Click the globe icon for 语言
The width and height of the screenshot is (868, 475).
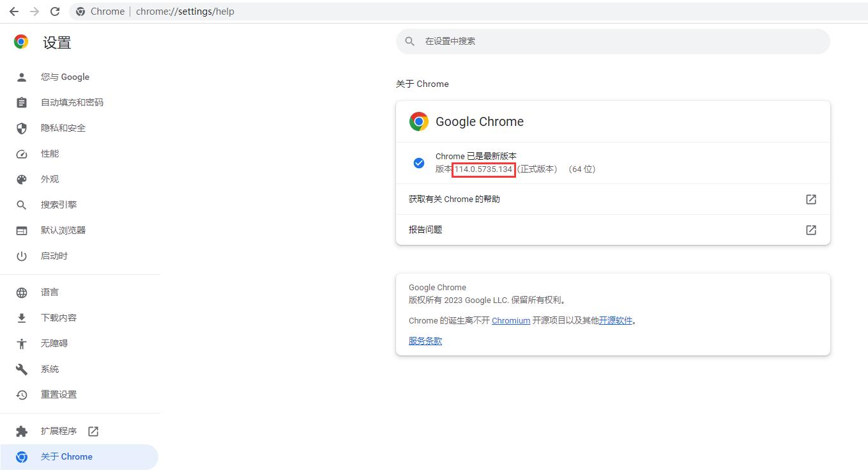(22, 292)
